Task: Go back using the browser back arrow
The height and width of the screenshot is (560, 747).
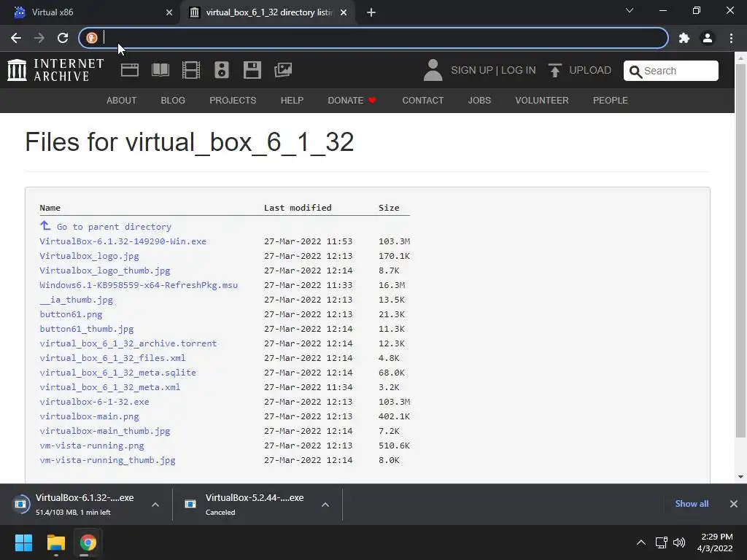Action: coord(16,38)
